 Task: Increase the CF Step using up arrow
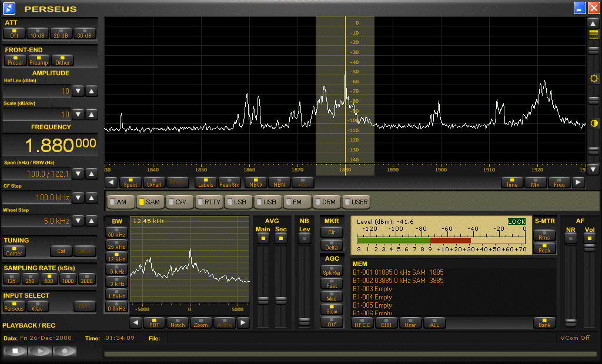click(92, 197)
